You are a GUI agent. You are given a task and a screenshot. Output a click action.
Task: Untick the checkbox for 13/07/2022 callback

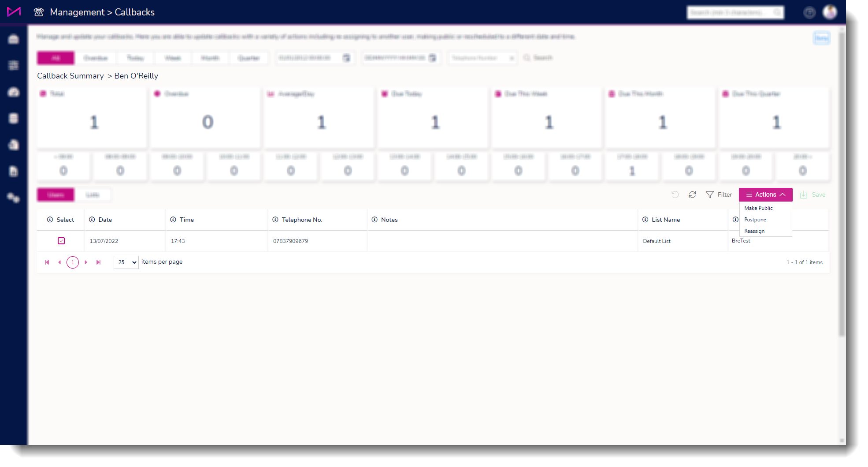(x=61, y=241)
